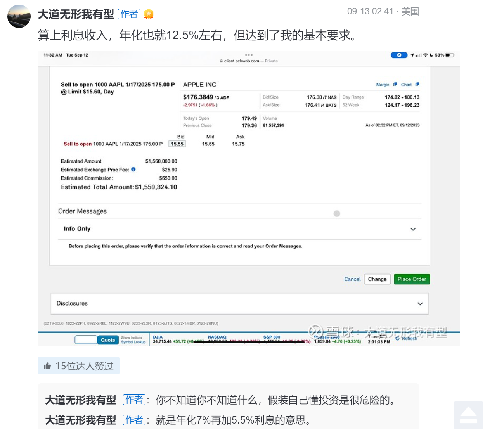Click the do-not-disturb moon icon

point(431,55)
